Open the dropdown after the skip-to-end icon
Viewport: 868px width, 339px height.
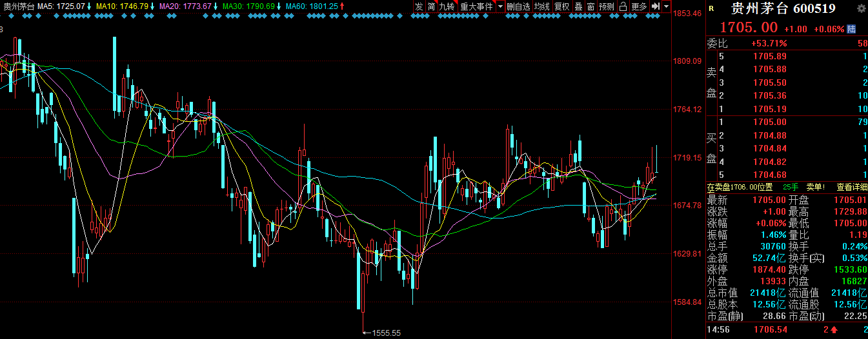coord(665,6)
